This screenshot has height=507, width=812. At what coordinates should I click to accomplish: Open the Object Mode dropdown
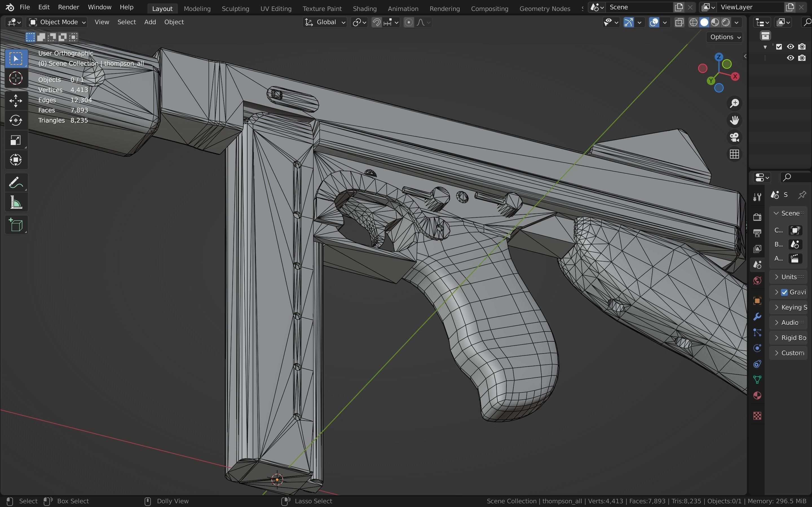coord(58,22)
